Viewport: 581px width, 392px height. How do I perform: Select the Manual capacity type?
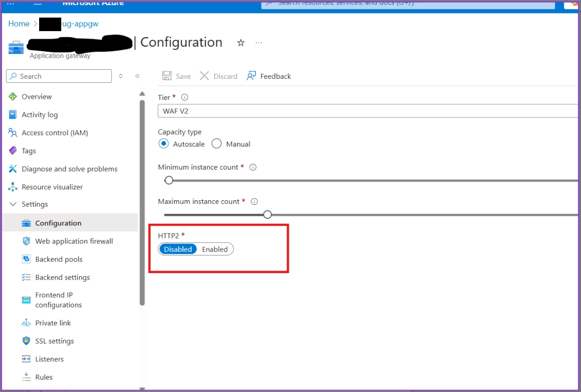pyautogui.click(x=216, y=144)
